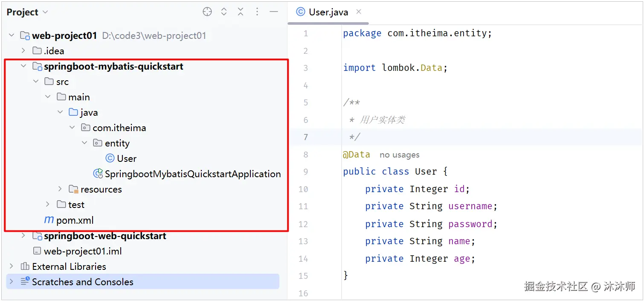Expand the .idea folder
This screenshot has width=644, height=301.
click(x=23, y=51)
